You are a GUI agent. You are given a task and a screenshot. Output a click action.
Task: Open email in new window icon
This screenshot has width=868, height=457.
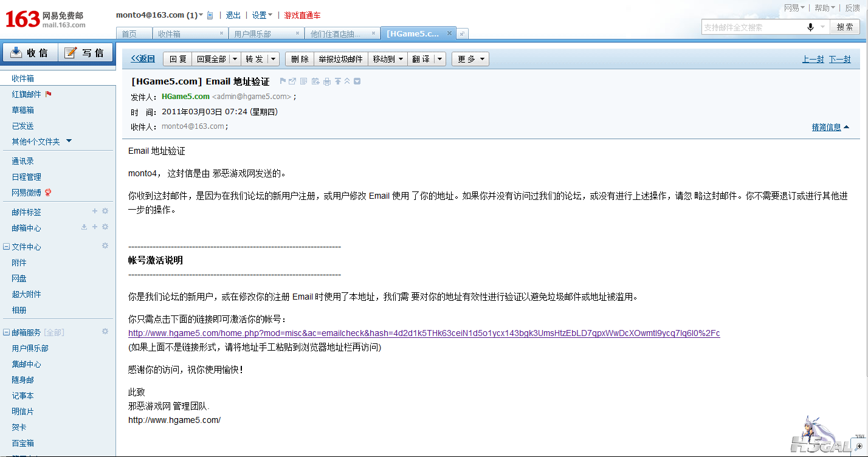tap(292, 81)
